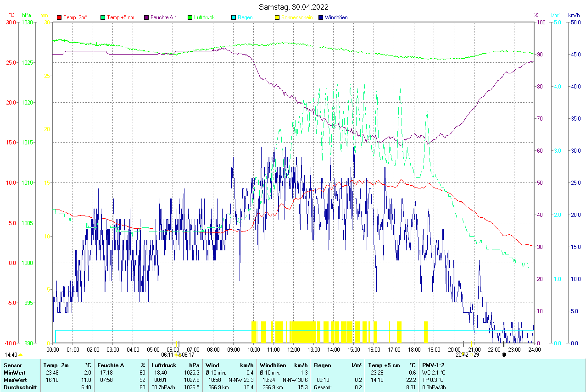Click the MaxWert row label

(15, 380)
